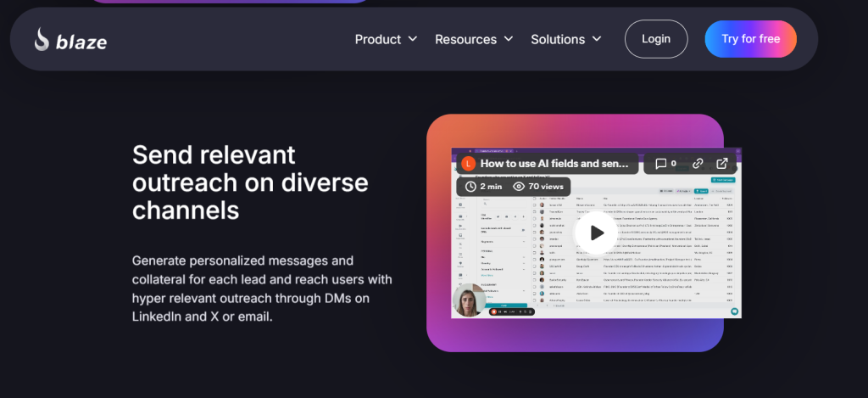Click the '70 views' counter
Image resolution: width=868 pixels, height=398 pixels.
click(x=545, y=186)
